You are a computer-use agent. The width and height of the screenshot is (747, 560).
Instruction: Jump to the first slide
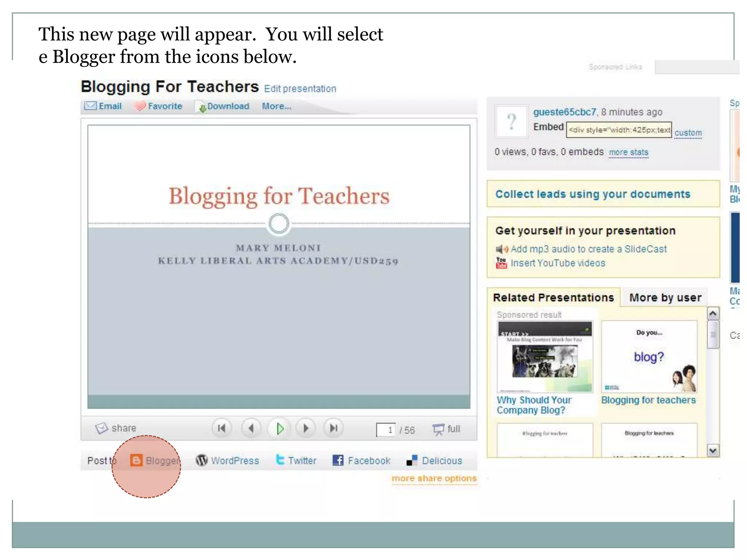click(x=222, y=428)
